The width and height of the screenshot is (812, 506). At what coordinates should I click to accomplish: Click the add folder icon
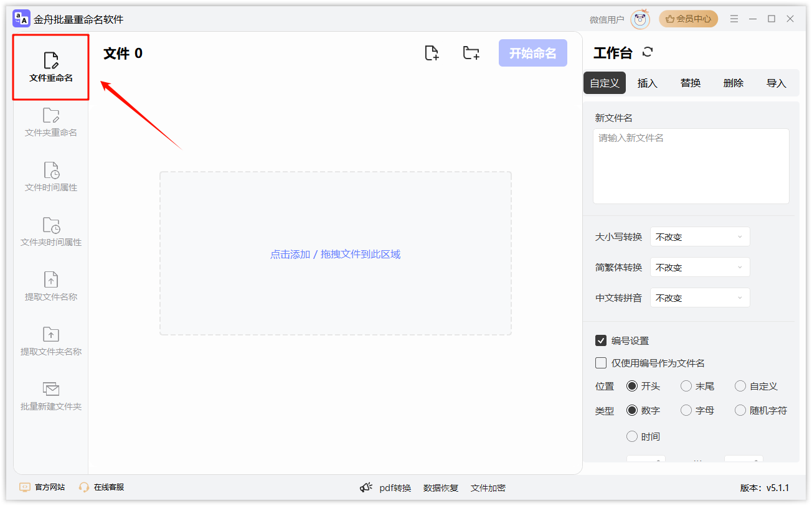[x=471, y=53]
